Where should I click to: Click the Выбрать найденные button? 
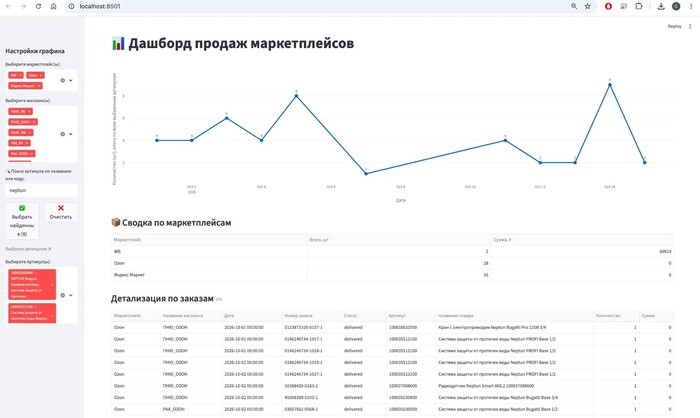(22, 221)
